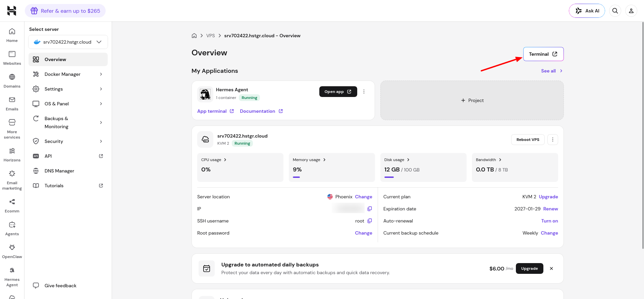
Task: Open Agents in sidebar
Action: (12, 229)
